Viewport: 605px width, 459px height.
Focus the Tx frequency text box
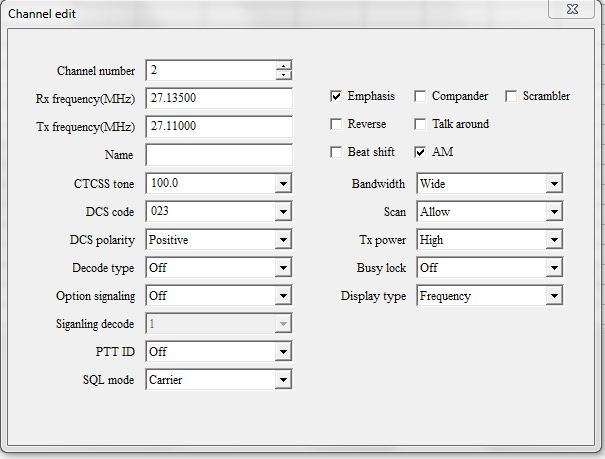tap(219, 127)
